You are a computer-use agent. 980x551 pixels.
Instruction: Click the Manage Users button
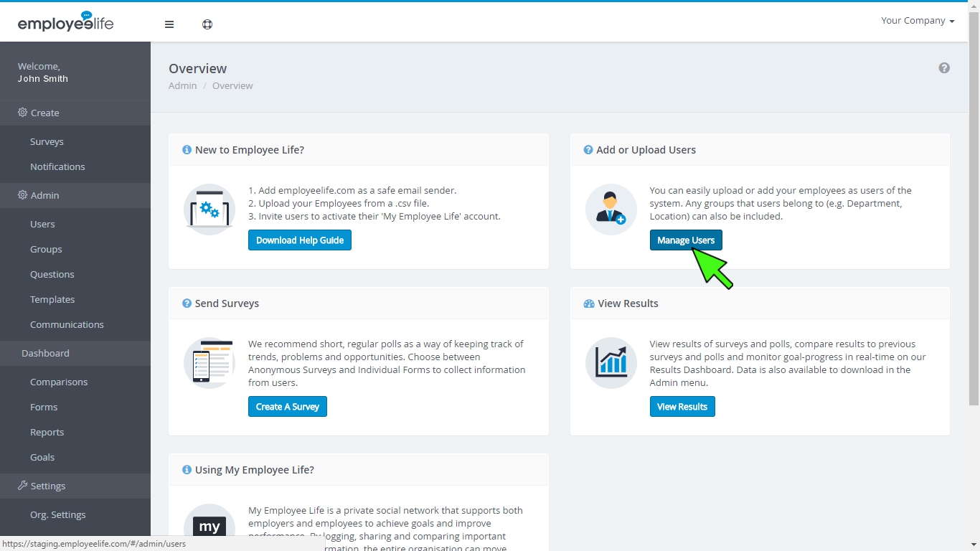686,240
